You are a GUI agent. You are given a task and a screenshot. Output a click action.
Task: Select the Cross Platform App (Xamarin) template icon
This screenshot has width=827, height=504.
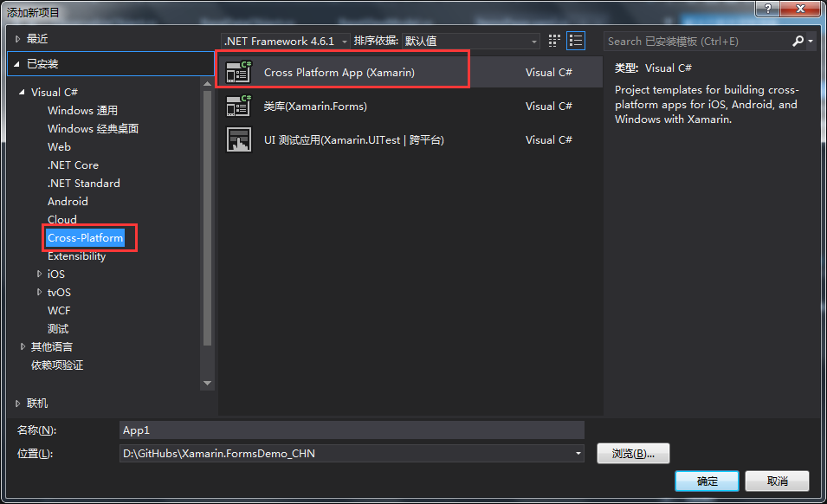tap(238, 71)
